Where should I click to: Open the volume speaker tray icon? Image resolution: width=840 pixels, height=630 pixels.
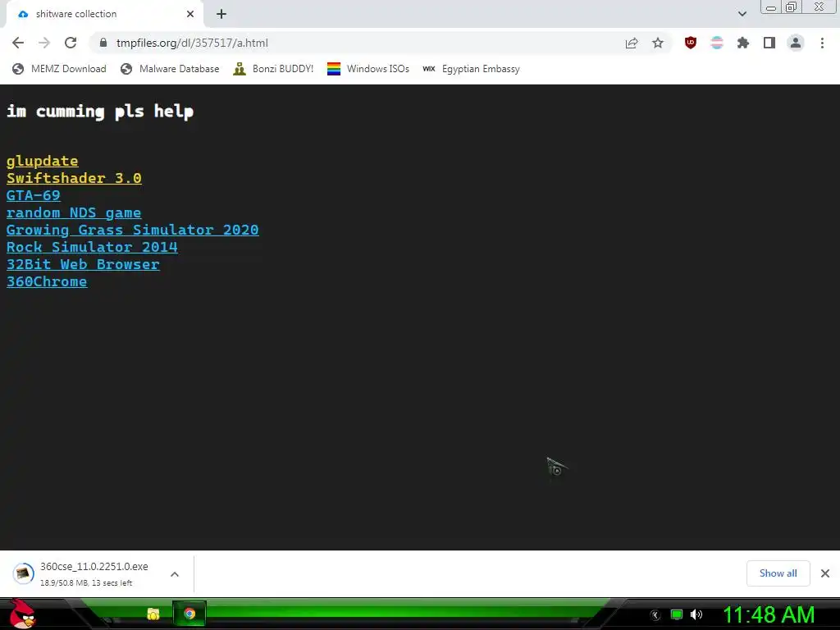click(x=696, y=614)
